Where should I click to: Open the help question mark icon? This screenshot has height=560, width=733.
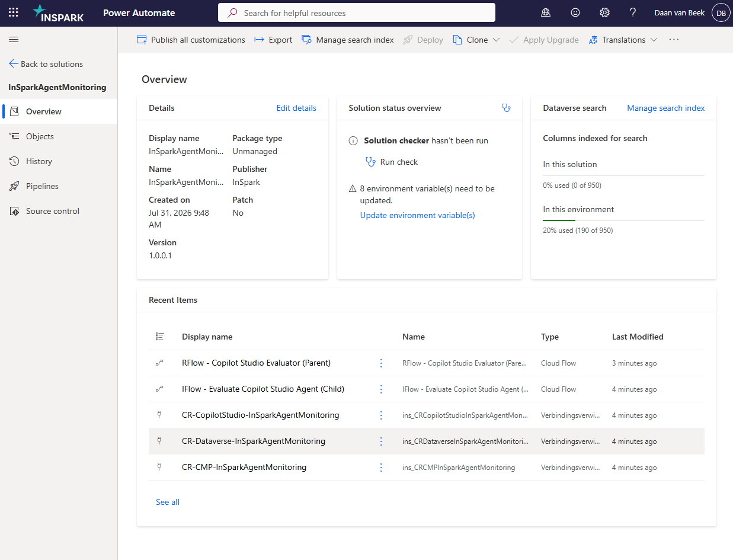tap(633, 12)
